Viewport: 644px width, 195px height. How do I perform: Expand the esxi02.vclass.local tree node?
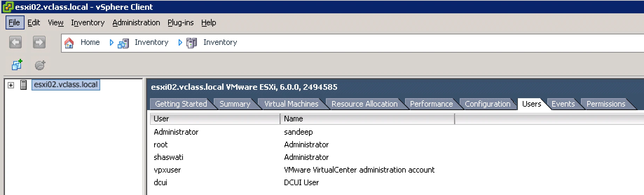(11, 85)
